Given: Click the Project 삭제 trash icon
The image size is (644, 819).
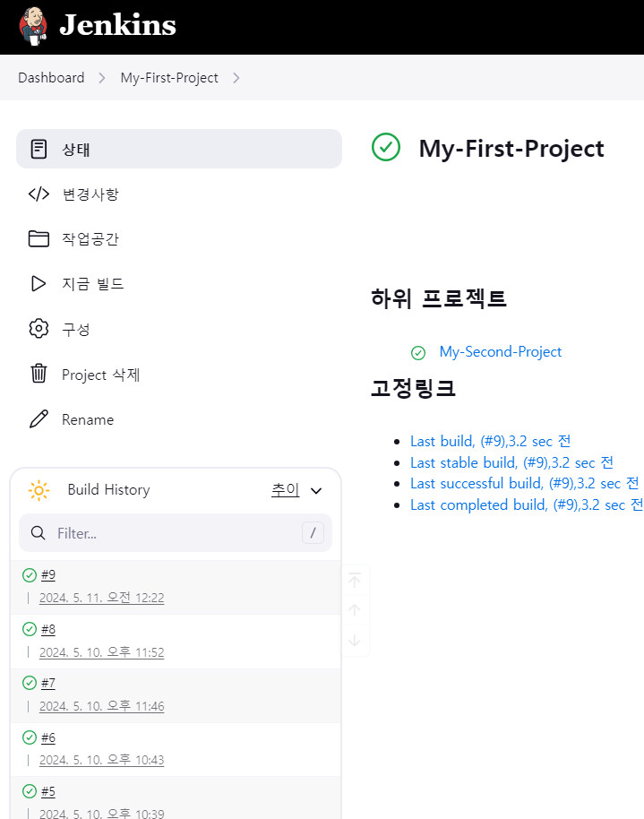Looking at the screenshot, I should pyautogui.click(x=39, y=374).
